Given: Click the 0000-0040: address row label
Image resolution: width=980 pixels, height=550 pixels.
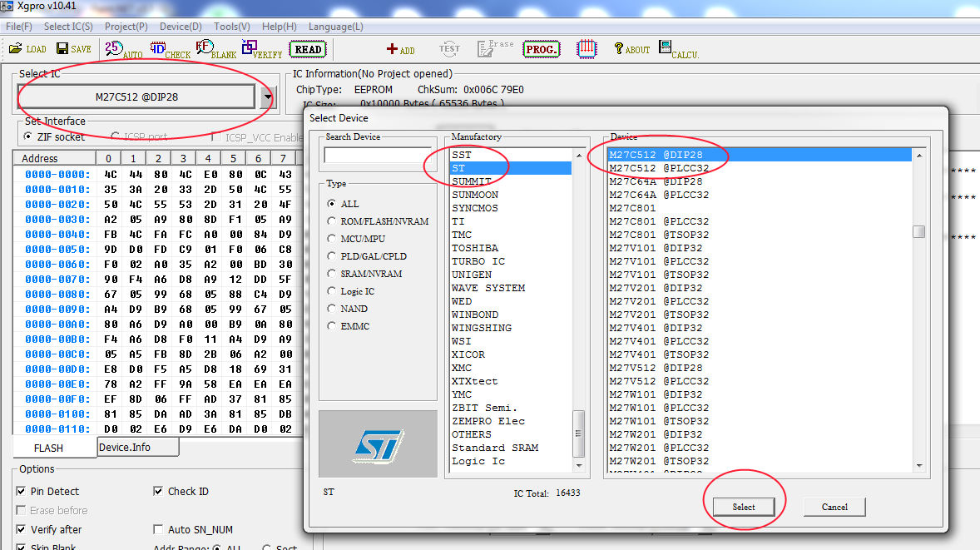Looking at the screenshot, I should 57,235.
